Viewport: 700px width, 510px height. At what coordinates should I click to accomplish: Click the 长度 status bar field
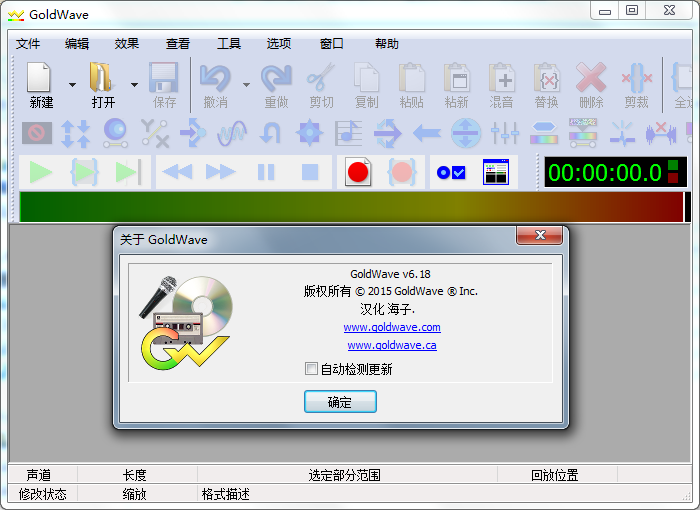pyautogui.click(x=137, y=475)
